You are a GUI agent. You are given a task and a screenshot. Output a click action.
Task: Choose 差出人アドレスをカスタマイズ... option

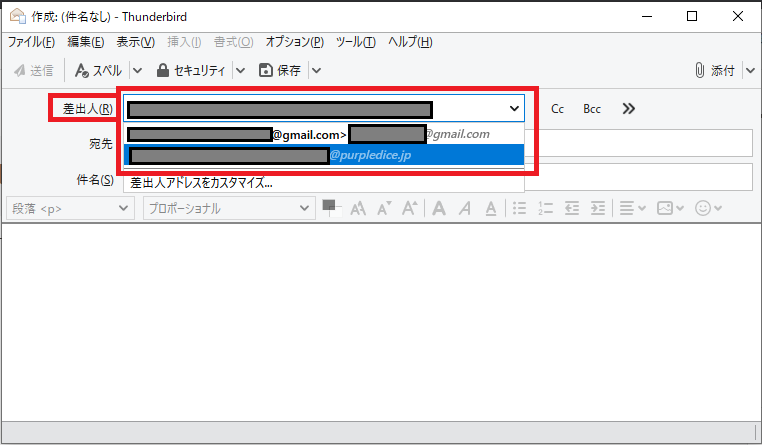pyautogui.click(x=324, y=183)
